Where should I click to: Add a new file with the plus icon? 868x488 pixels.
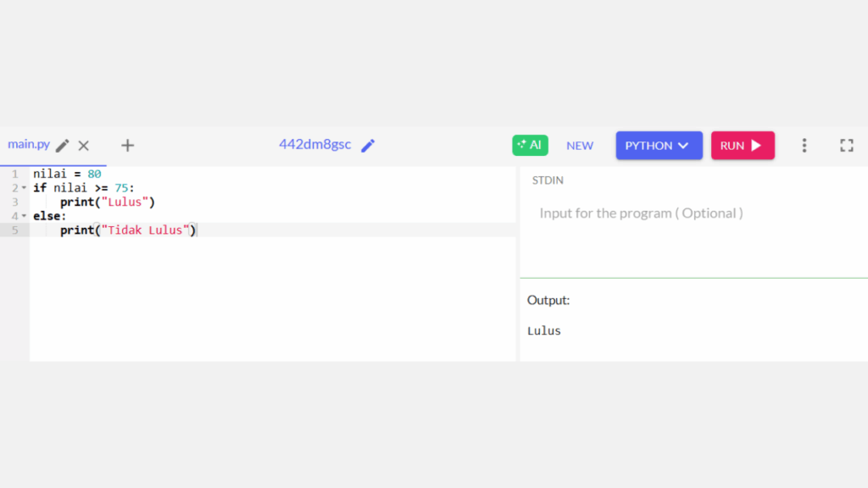coord(127,145)
